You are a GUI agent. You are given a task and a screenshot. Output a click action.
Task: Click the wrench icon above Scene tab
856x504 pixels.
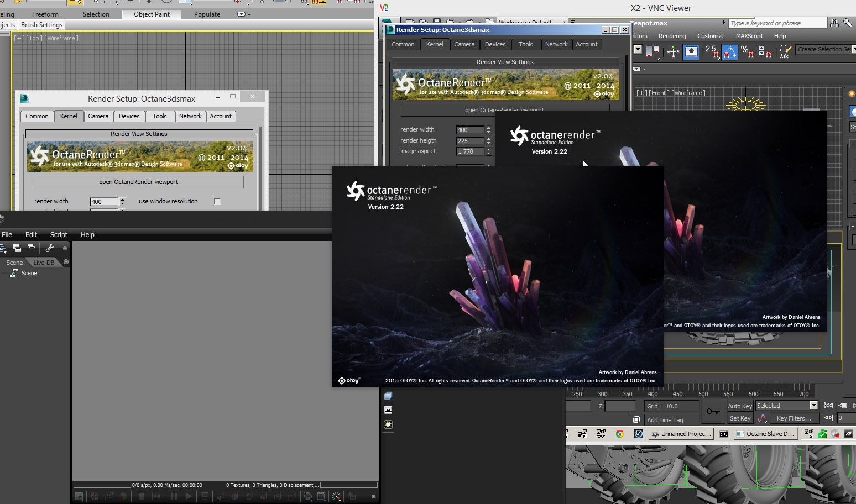pyautogui.click(x=50, y=248)
